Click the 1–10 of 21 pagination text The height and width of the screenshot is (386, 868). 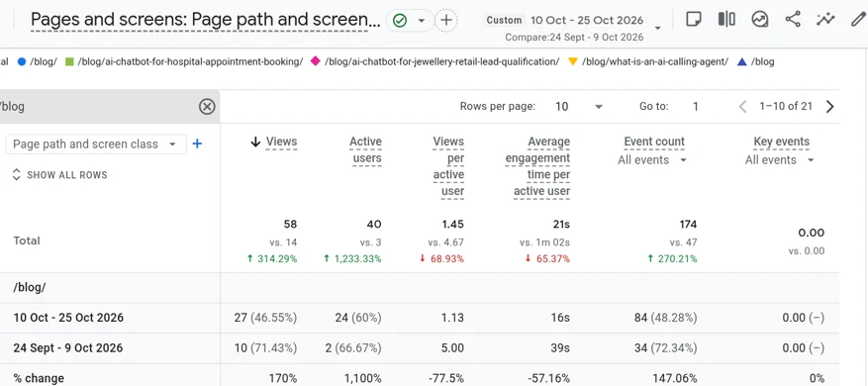[786, 106]
